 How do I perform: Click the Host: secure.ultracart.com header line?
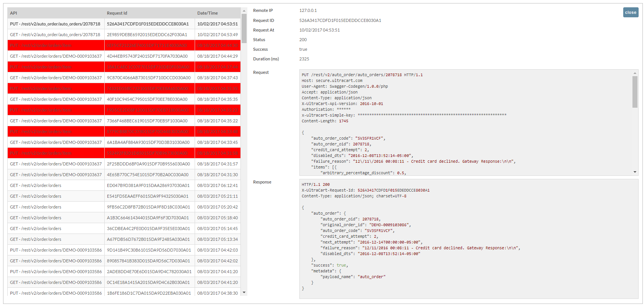tap(332, 81)
